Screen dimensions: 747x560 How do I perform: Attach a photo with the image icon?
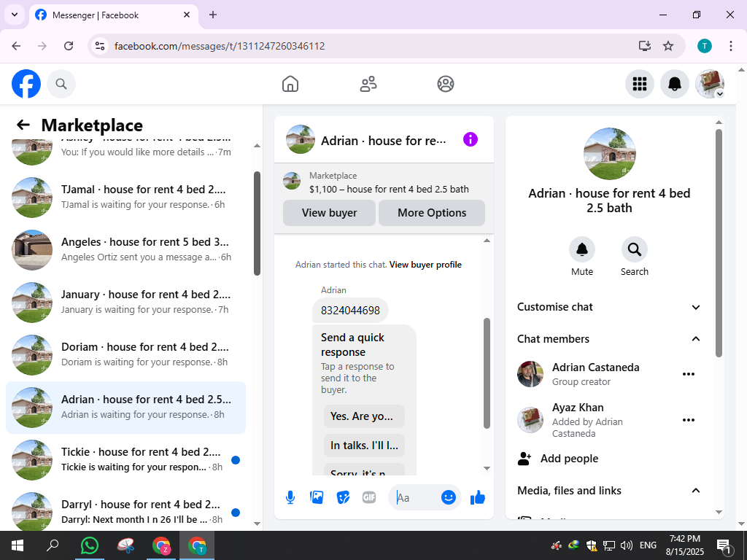tap(317, 497)
